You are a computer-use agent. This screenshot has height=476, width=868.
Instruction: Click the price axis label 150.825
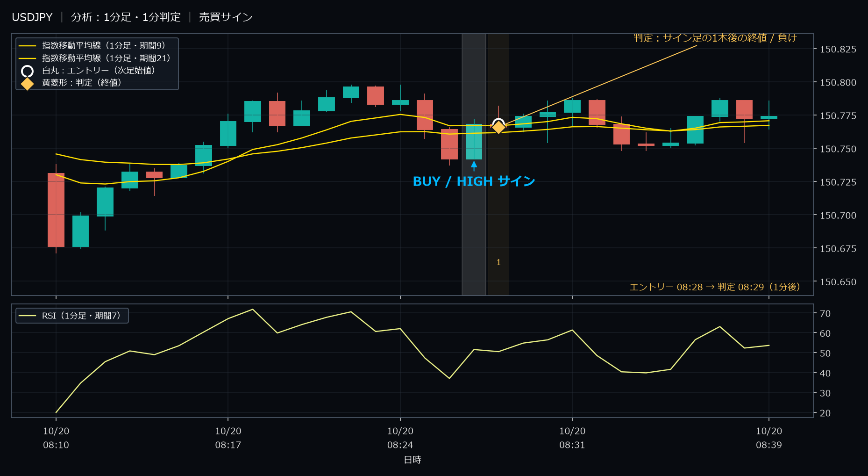click(838, 49)
